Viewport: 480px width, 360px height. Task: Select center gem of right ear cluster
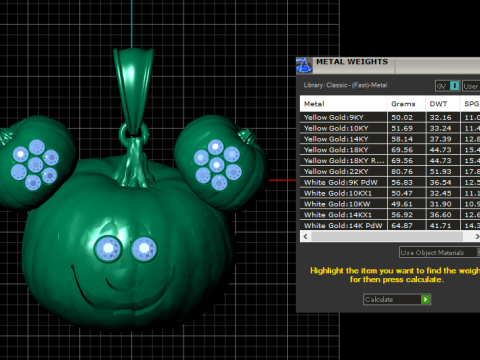[217, 165]
